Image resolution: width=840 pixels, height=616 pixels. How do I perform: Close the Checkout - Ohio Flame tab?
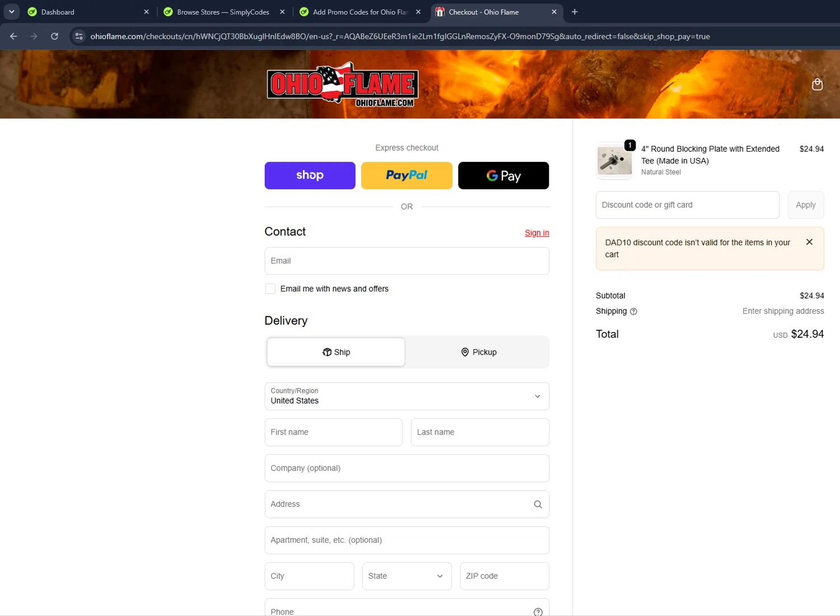554,12
